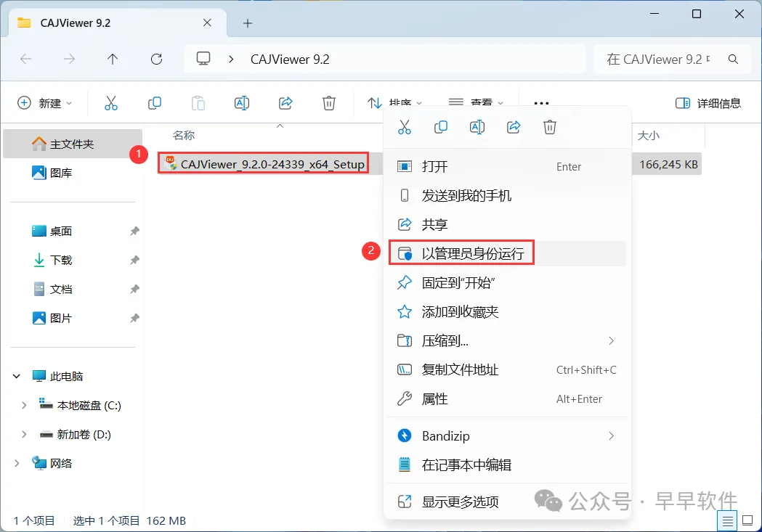Close the CAJViewer 9.2 tab
The image size is (762, 532).
point(207,22)
